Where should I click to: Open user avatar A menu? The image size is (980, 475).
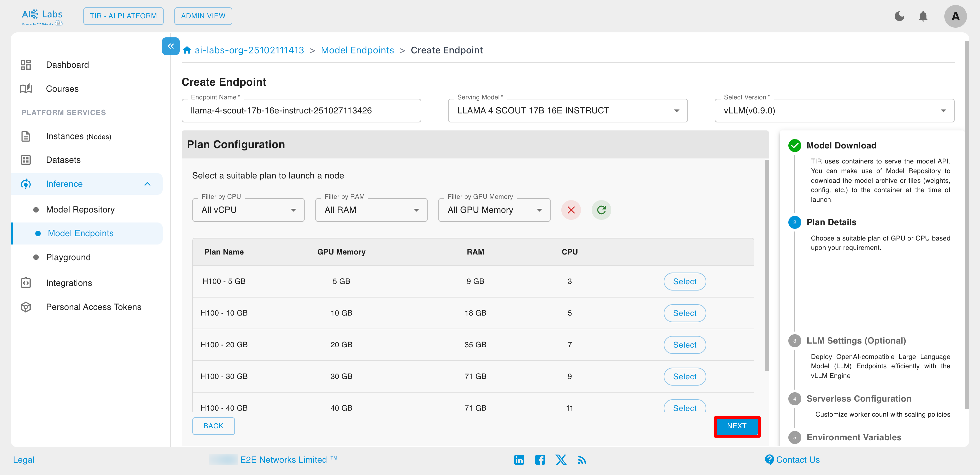(x=955, y=16)
